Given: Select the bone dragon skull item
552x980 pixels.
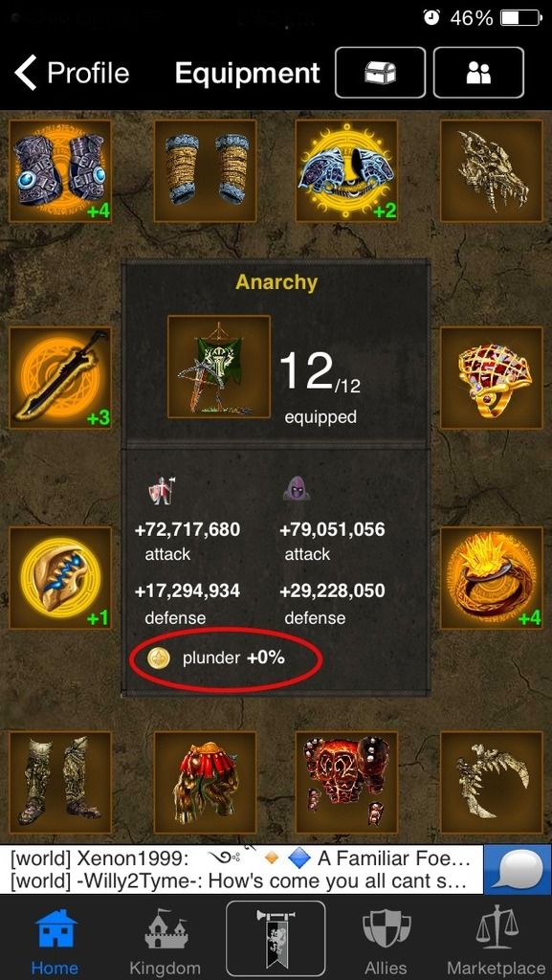Looking at the screenshot, I should pos(492,170).
